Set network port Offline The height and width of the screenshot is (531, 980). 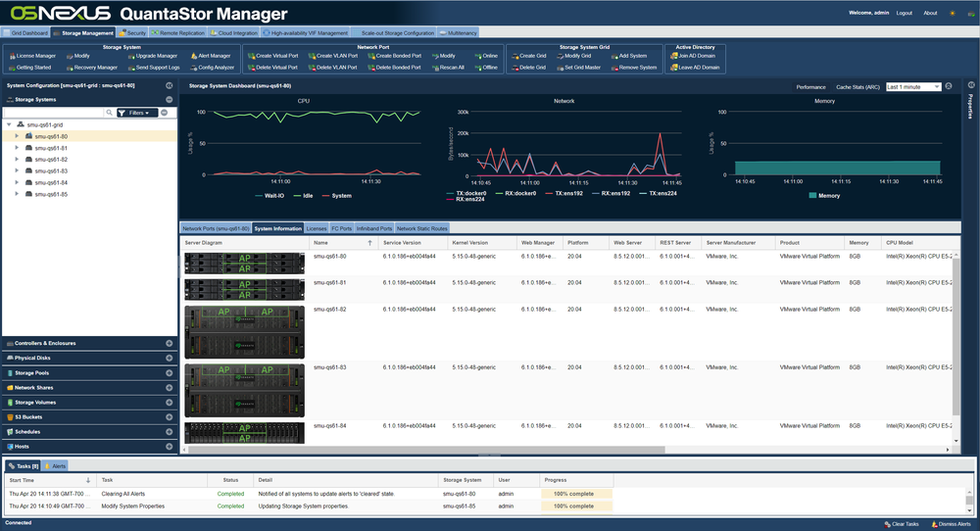click(486, 68)
